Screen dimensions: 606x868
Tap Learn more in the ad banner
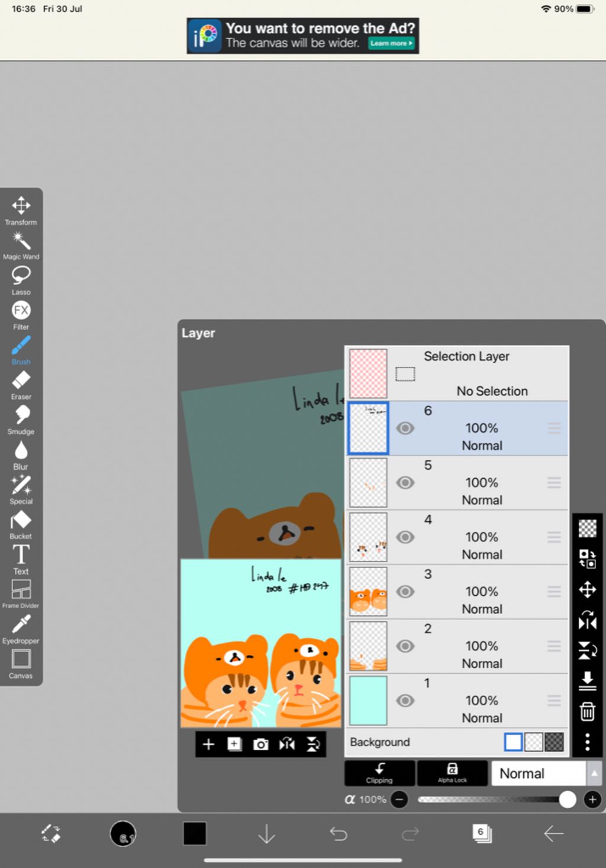point(391,43)
